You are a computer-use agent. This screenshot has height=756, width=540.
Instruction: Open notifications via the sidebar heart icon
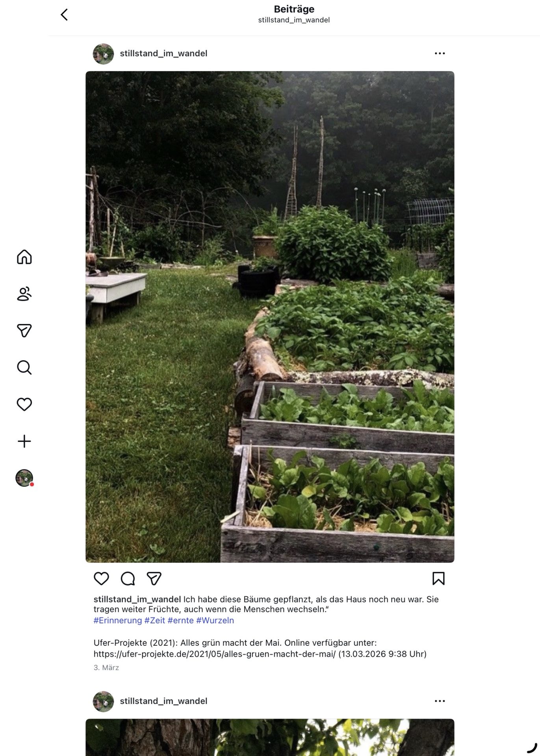(x=24, y=404)
